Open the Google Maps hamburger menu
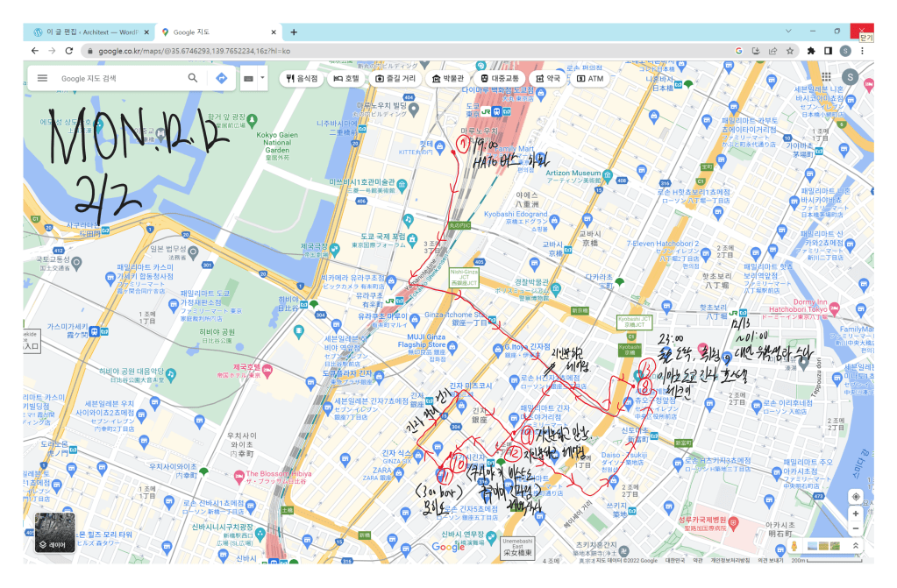Viewport: 897px width, 588px height. [x=42, y=79]
